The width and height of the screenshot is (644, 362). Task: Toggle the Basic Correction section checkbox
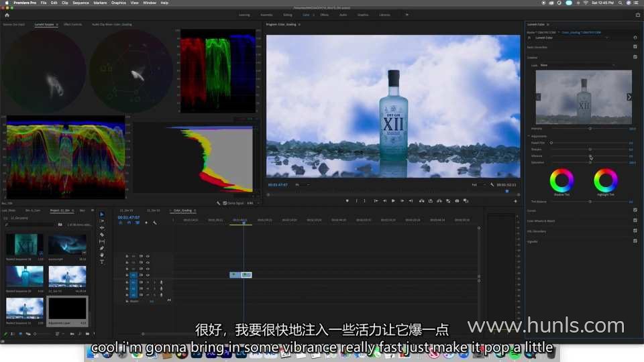click(x=635, y=47)
